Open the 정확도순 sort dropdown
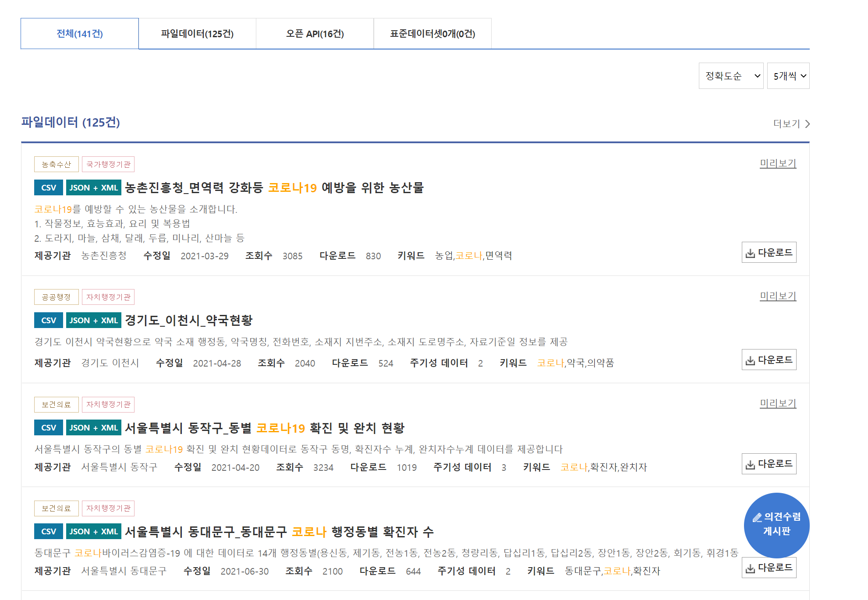Image resolution: width=868 pixels, height=600 pixels. pos(730,76)
